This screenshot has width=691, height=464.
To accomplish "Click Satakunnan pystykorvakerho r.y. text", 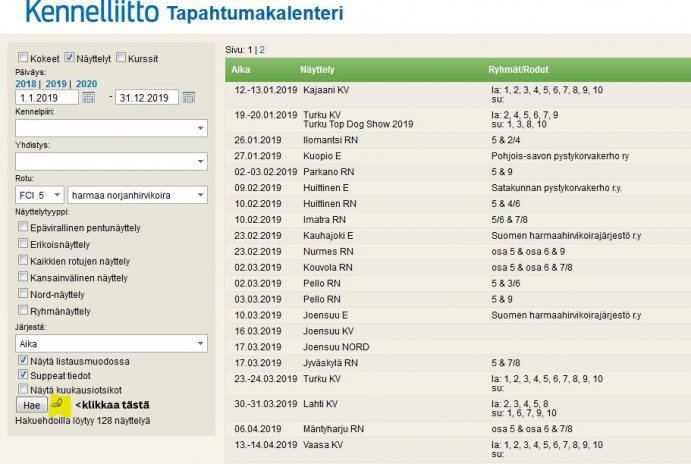I will click(557, 188).
